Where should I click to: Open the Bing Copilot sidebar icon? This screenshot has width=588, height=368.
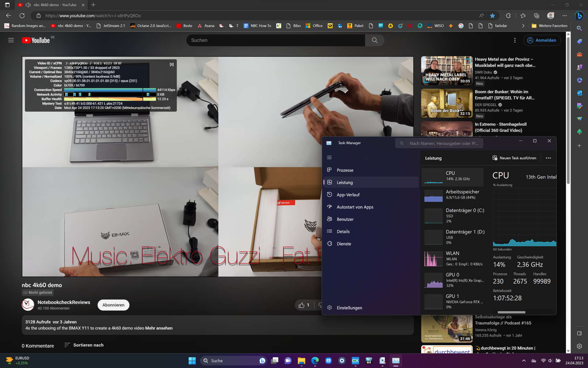click(x=579, y=15)
